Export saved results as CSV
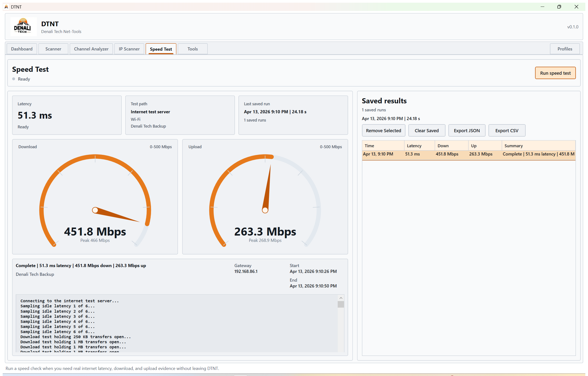 (507, 130)
